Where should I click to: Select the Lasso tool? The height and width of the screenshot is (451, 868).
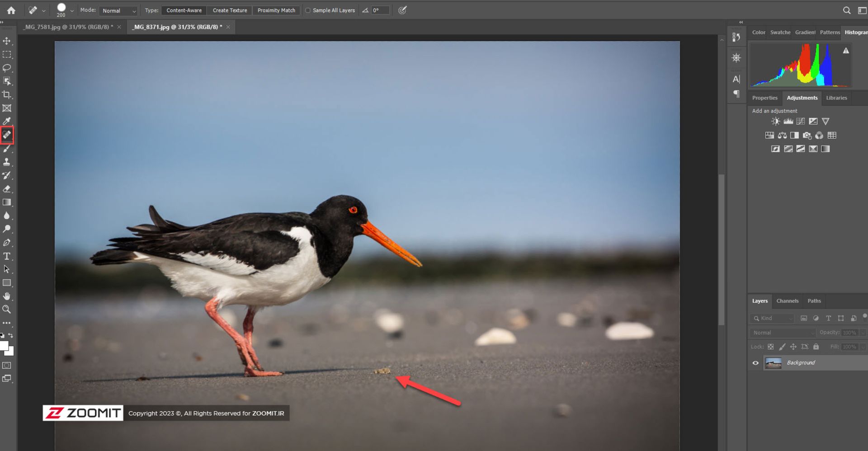[7, 68]
